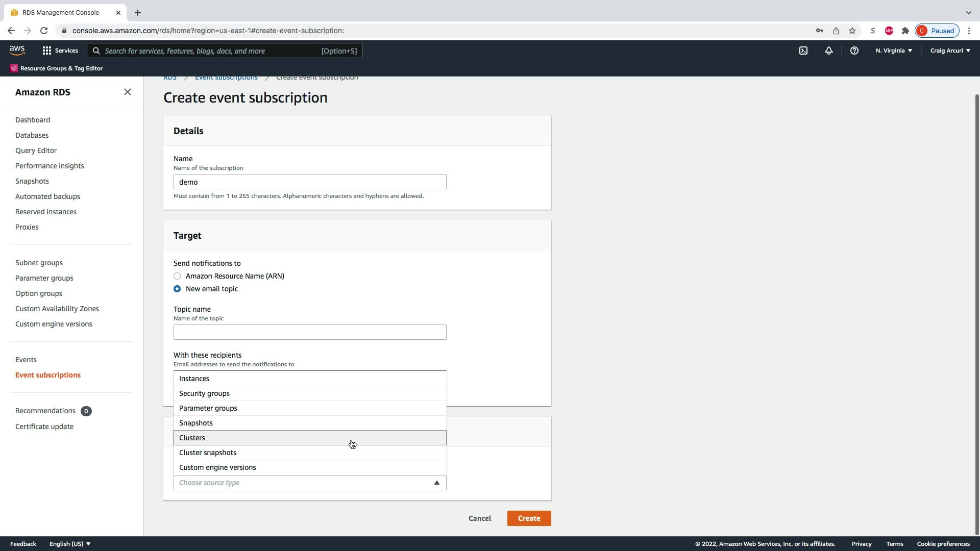Screen dimensions: 980x551
Task: Open Databases in the sidebar
Action: pyautogui.click(x=32, y=135)
